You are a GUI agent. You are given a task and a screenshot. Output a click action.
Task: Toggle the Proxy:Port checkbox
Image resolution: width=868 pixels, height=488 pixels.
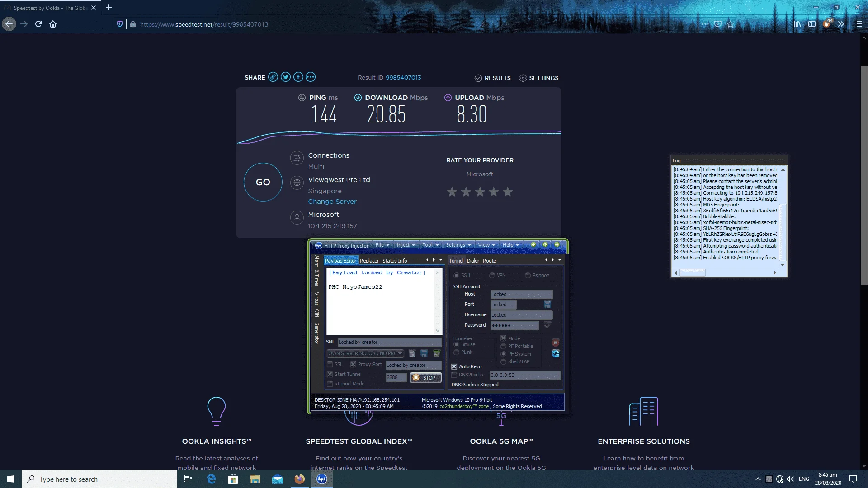(x=354, y=364)
